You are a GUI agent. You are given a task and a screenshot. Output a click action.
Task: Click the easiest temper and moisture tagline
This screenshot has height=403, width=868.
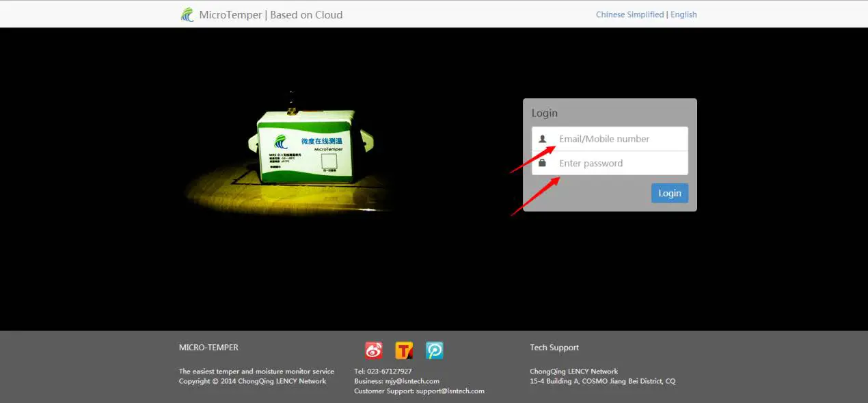pyautogui.click(x=257, y=372)
